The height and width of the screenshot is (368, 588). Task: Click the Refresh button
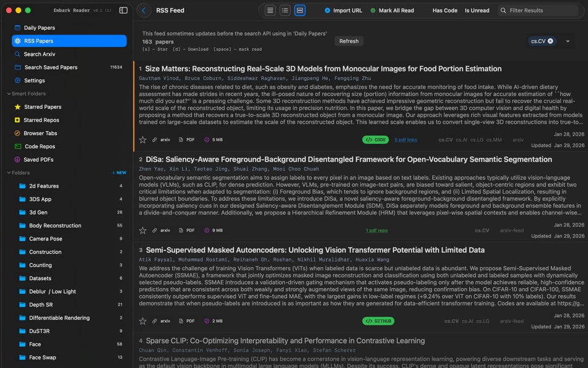point(348,41)
